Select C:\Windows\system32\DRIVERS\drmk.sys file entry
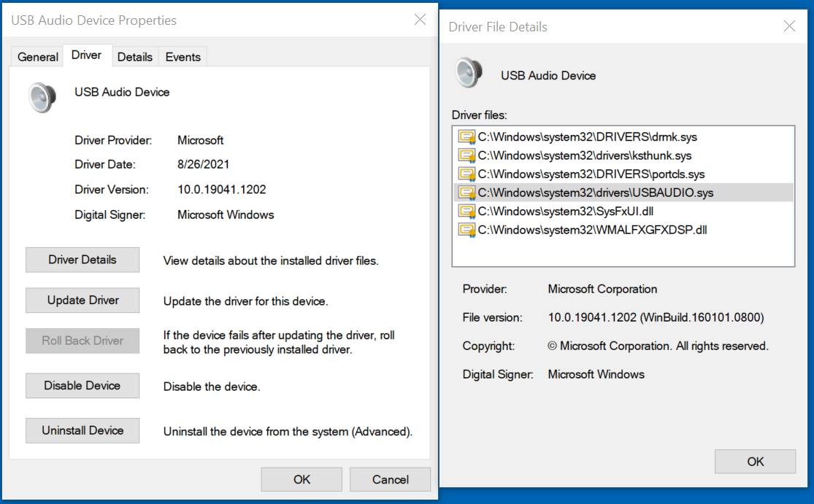Screen dimensions: 814x504 (x=623, y=137)
